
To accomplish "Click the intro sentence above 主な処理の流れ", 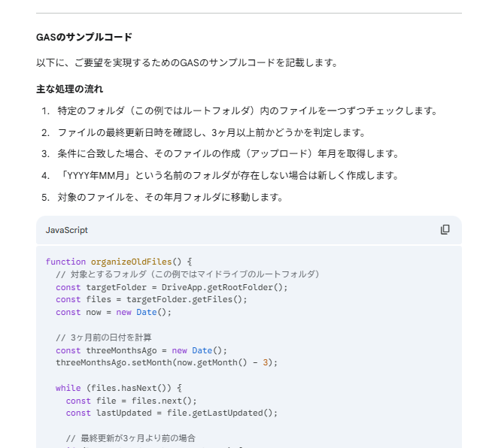I will tap(187, 62).
